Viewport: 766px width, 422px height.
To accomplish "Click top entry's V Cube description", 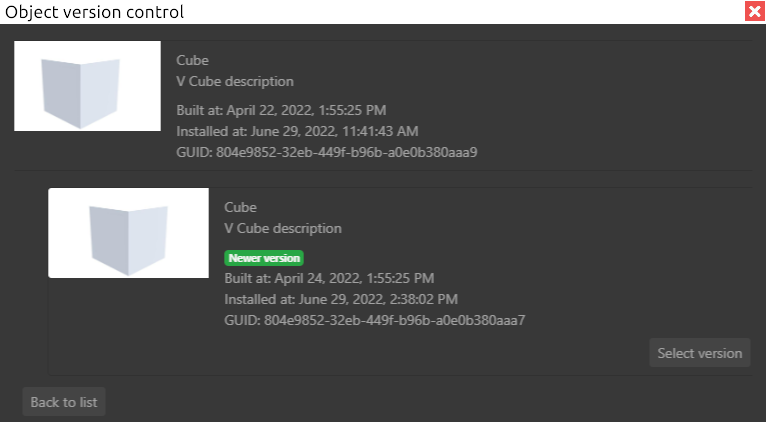I will [x=234, y=81].
